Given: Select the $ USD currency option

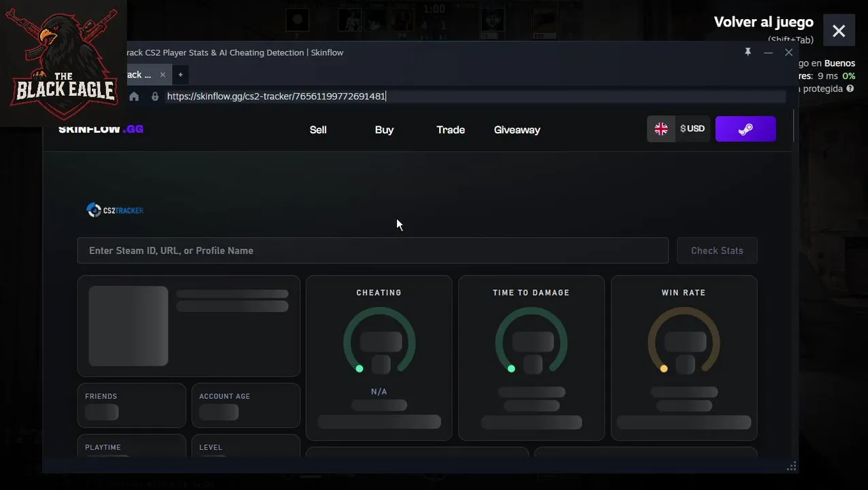Looking at the screenshot, I should click(x=692, y=129).
